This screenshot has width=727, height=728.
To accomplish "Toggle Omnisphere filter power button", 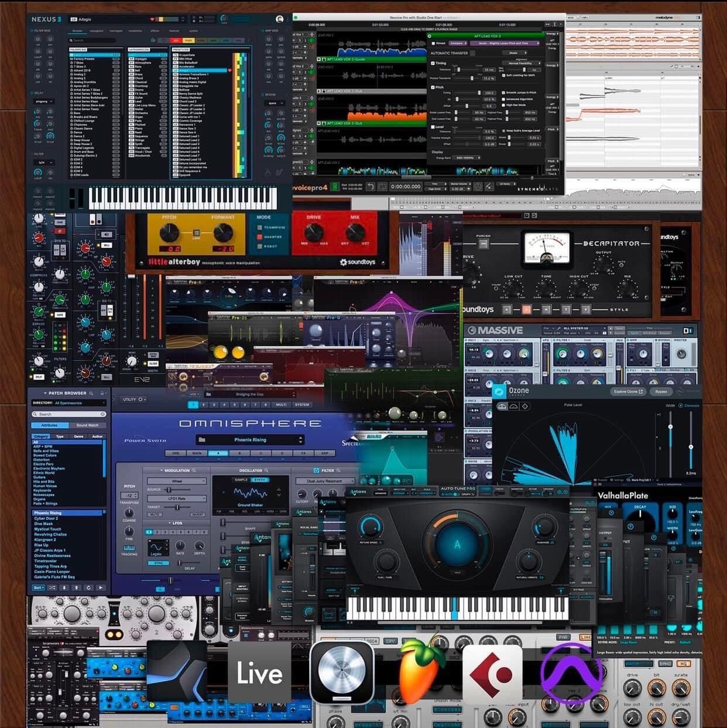I will [316, 471].
